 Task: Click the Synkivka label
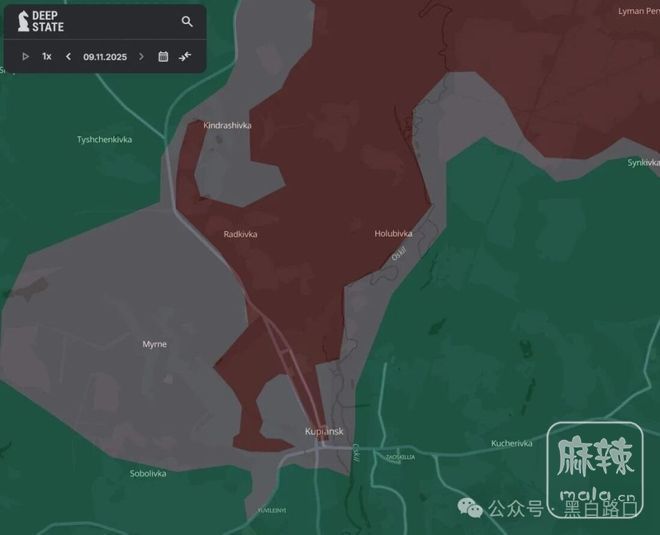coord(643,162)
